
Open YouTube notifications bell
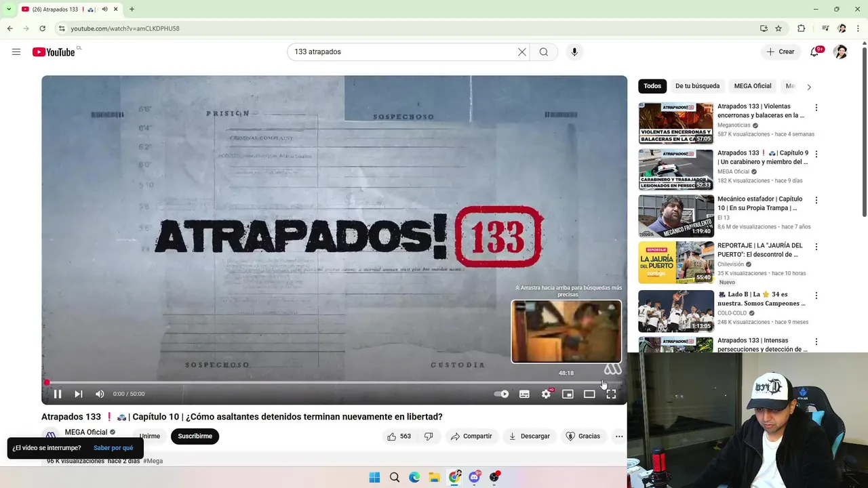pyautogui.click(x=814, y=52)
